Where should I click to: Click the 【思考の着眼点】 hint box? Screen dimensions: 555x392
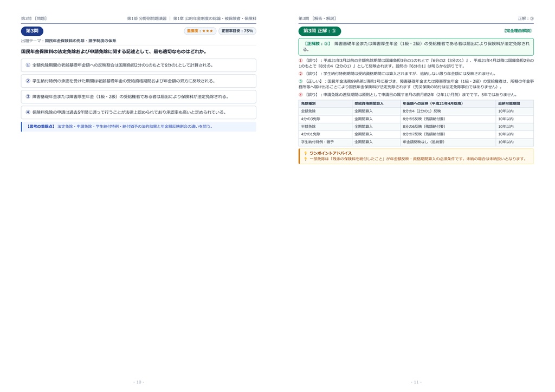point(138,127)
